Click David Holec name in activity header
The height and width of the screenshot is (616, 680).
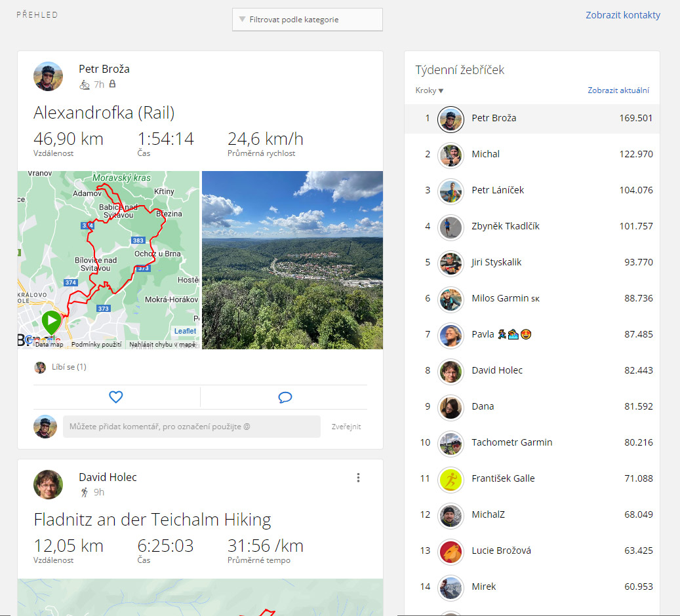(108, 477)
